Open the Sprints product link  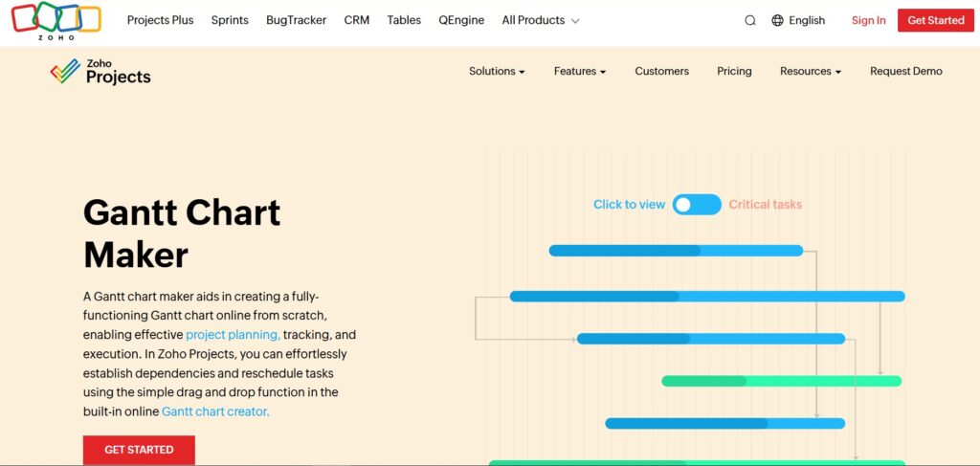(230, 21)
